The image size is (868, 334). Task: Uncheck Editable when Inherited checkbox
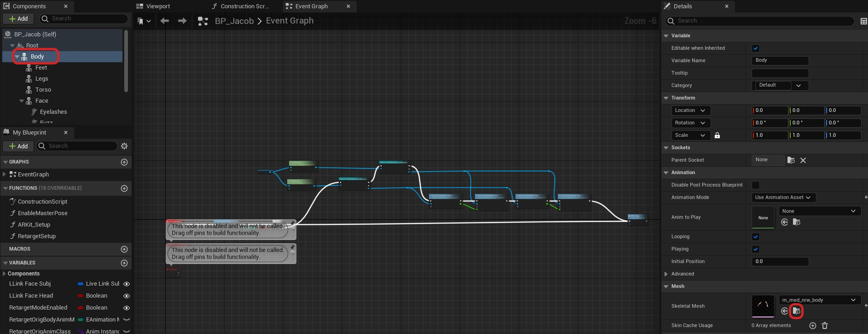coord(756,48)
